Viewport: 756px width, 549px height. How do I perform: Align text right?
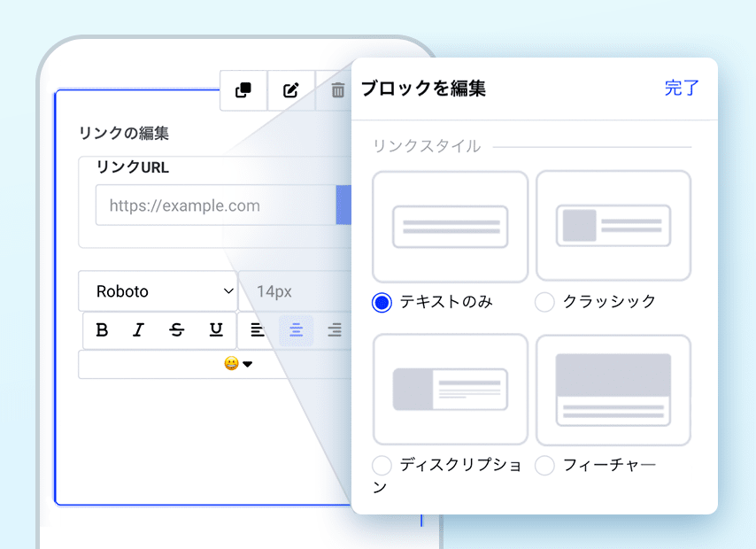pyautogui.click(x=335, y=330)
